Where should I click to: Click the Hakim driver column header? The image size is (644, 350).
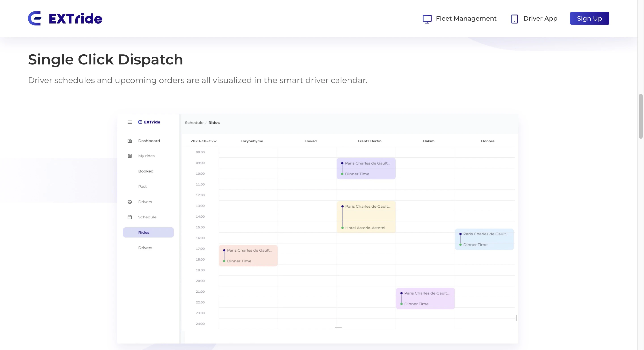[x=428, y=141]
